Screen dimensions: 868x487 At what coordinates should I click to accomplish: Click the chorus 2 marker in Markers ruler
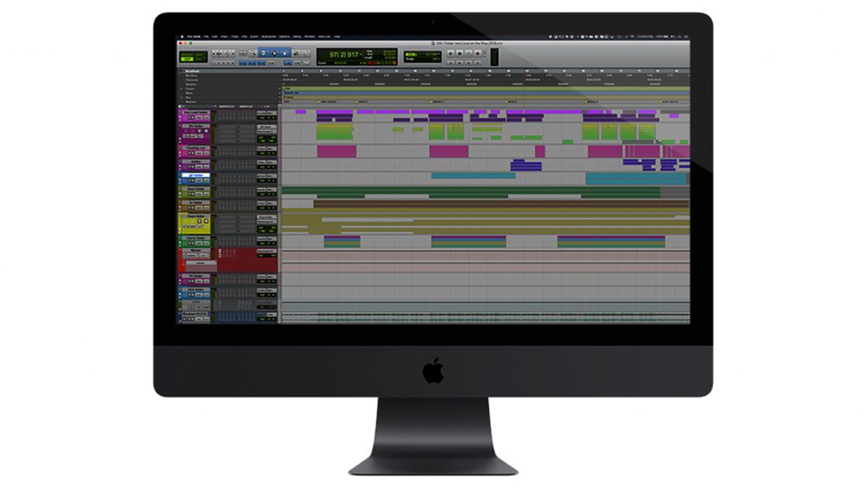[x=593, y=102]
